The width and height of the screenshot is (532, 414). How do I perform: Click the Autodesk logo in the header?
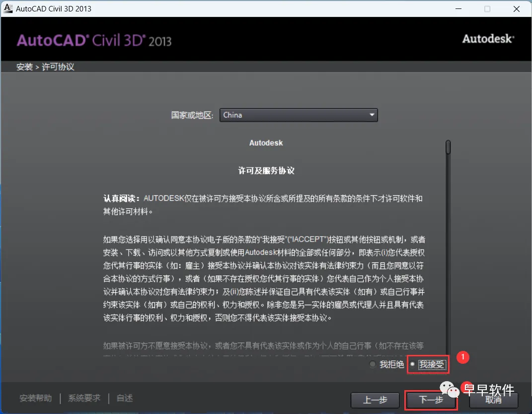pyautogui.click(x=488, y=39)
